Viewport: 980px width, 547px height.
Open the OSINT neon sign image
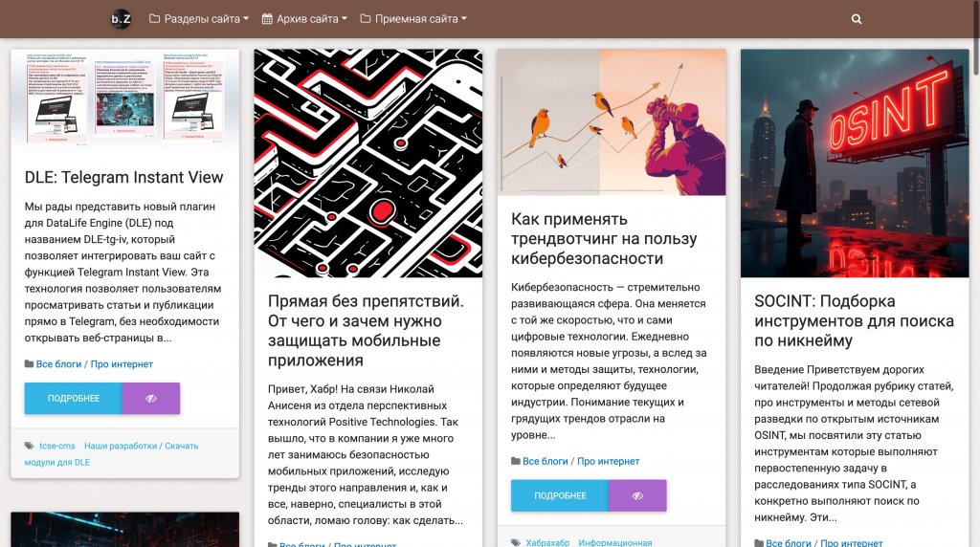tap(855, 163)
